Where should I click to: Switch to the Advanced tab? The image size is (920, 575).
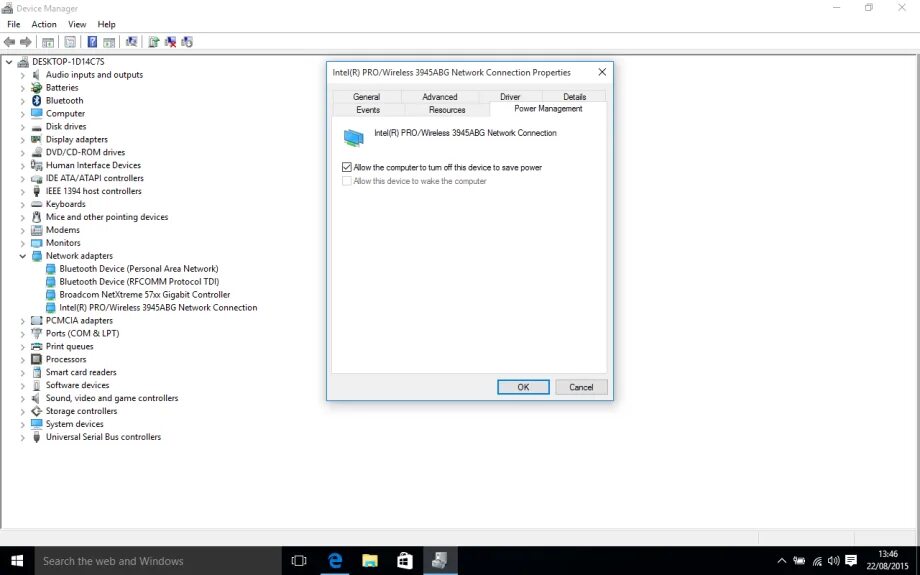click(439, 97)
